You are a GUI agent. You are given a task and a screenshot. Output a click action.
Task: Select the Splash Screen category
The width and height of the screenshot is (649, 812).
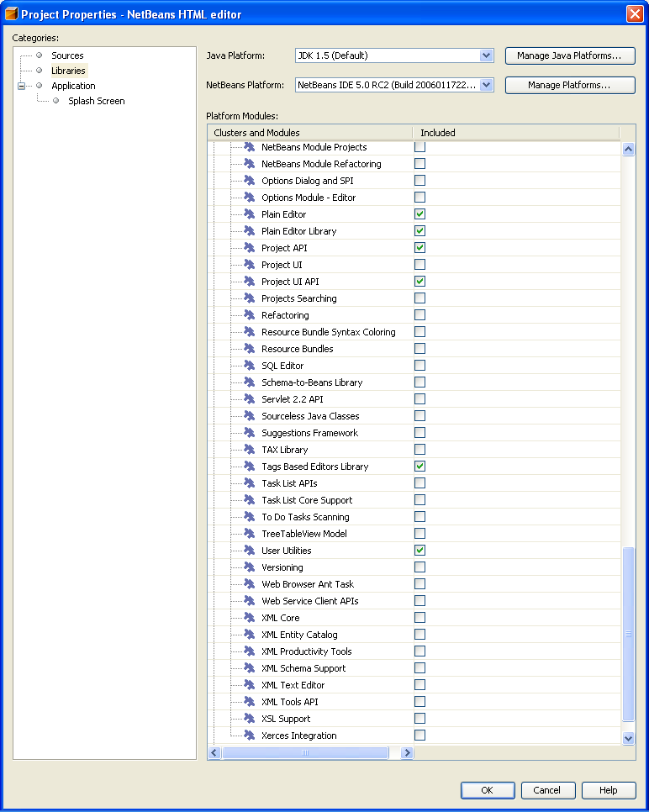[96, 101]
